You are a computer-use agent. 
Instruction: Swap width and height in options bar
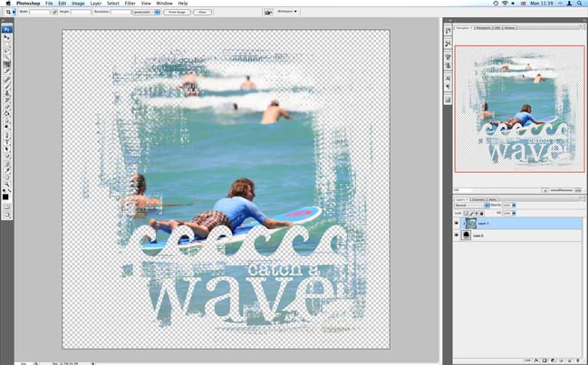point(54,12)
